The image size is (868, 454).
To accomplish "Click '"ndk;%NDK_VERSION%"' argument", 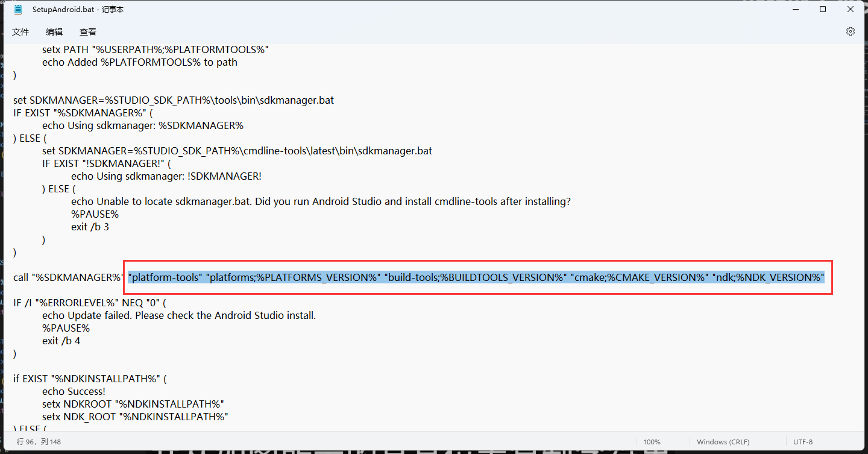I will tap(769, 277).
